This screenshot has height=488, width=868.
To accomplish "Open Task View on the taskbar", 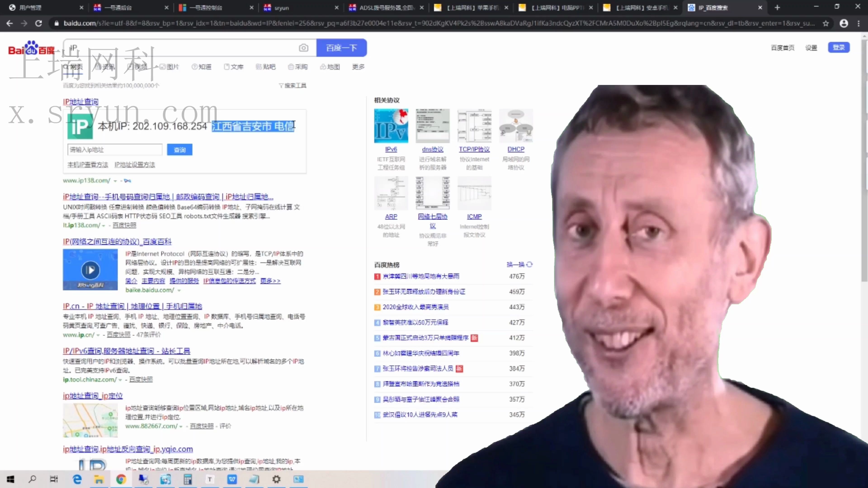I will point(54,479).
